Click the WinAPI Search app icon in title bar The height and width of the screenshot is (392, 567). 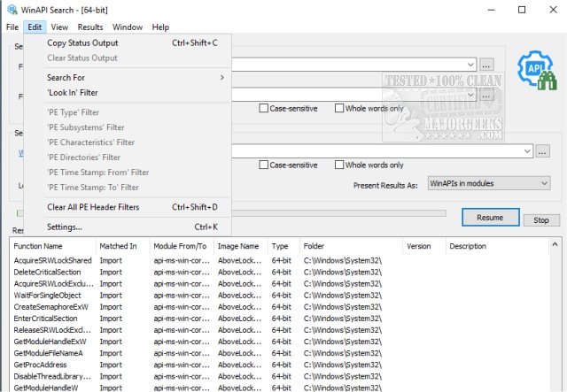pos(12,10)
